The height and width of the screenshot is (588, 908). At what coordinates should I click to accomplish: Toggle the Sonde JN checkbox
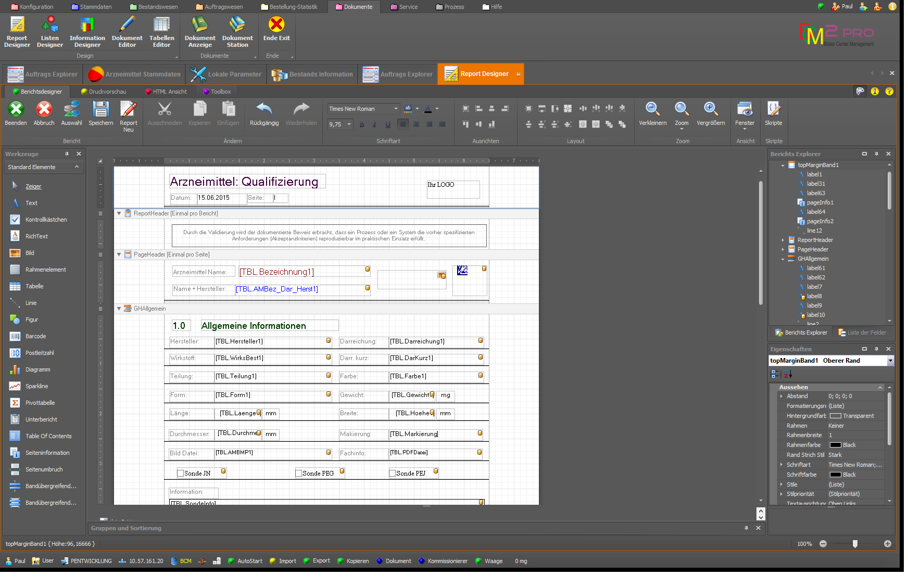pos(181,473)
